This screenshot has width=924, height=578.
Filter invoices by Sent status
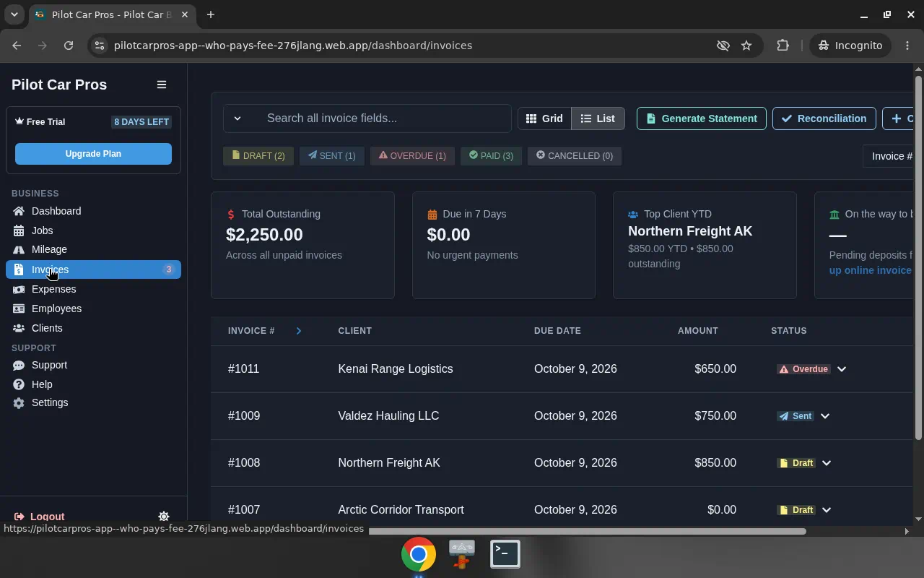coord(332,156)
